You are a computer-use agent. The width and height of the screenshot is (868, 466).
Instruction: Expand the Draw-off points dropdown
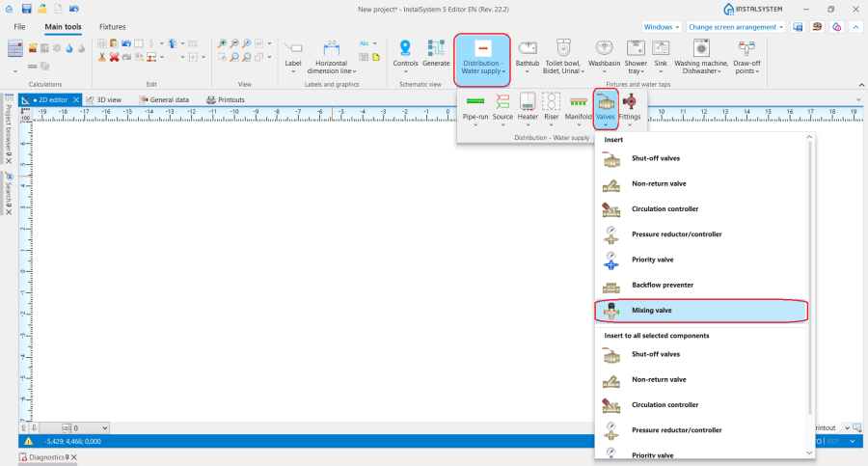click(746, 57)
